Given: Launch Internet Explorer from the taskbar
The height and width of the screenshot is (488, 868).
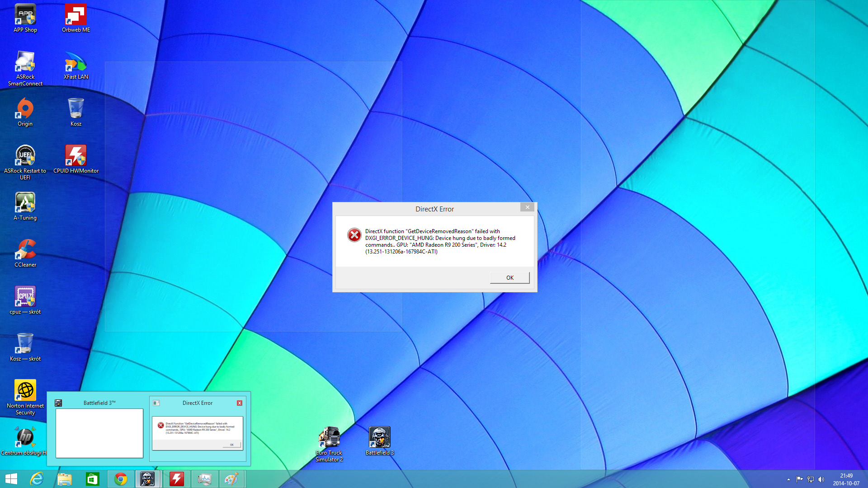Looking at the screenshot, I should (37, 479).
